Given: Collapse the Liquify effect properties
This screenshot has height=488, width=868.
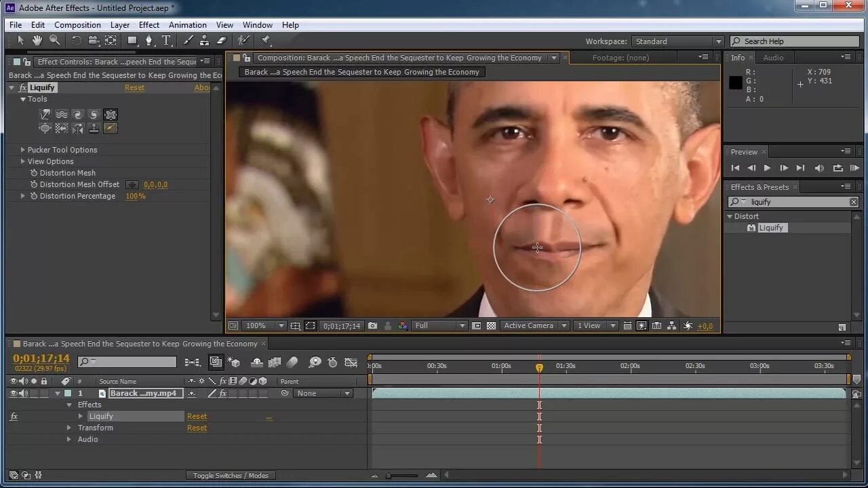Looking at the screenshot, I should coord(12,87).
